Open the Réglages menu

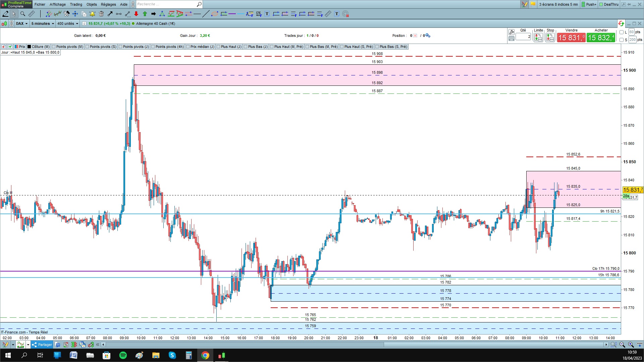tap(108, 4)
